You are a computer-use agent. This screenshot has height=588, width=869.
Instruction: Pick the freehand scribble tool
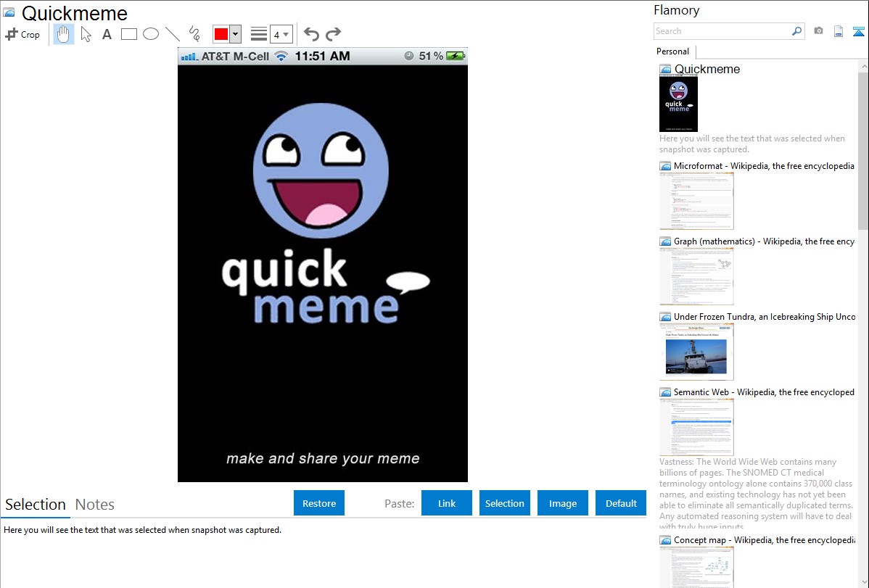(194, 34)
